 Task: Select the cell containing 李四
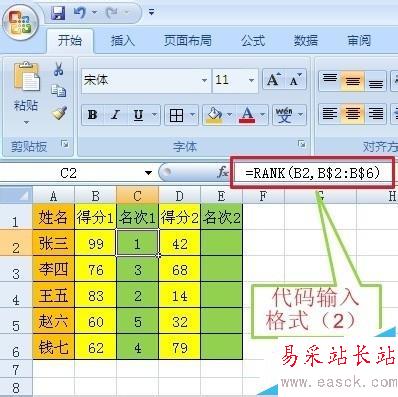tap(53, 269)
